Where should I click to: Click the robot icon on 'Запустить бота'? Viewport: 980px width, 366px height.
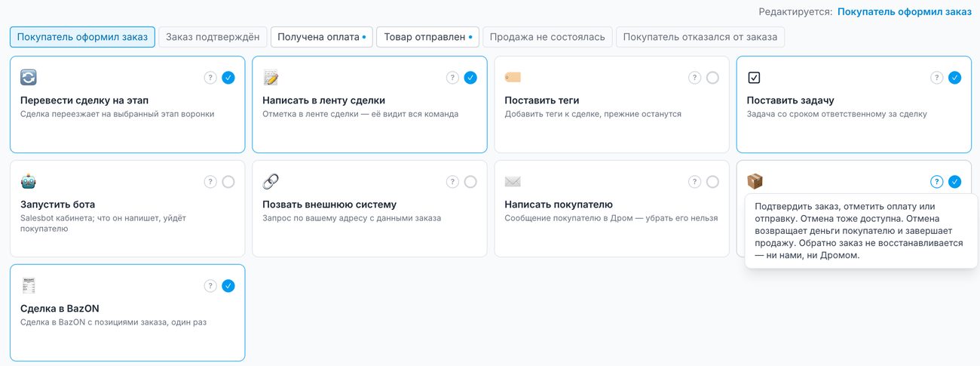[29, 181]
